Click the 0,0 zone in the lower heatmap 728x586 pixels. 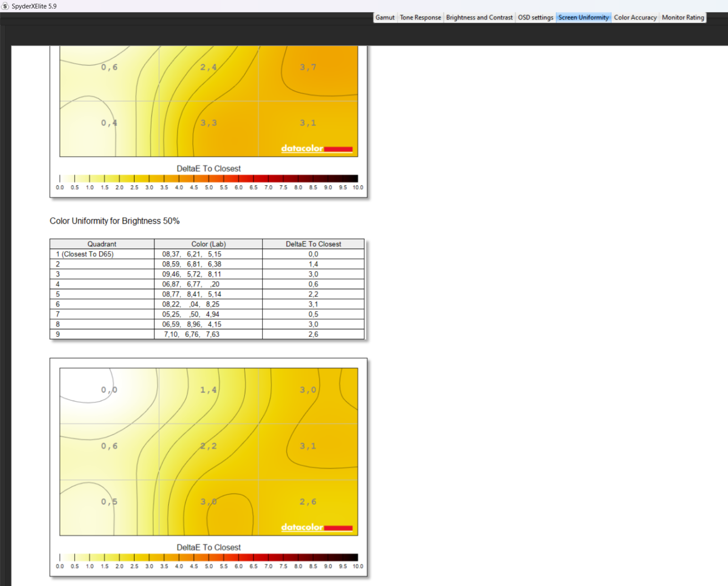coord(109,390)
